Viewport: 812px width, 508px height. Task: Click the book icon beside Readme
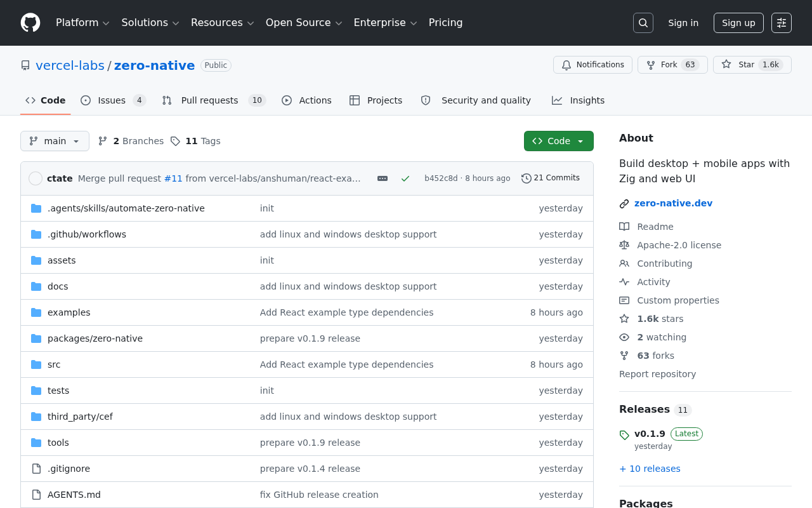[624, 227]
